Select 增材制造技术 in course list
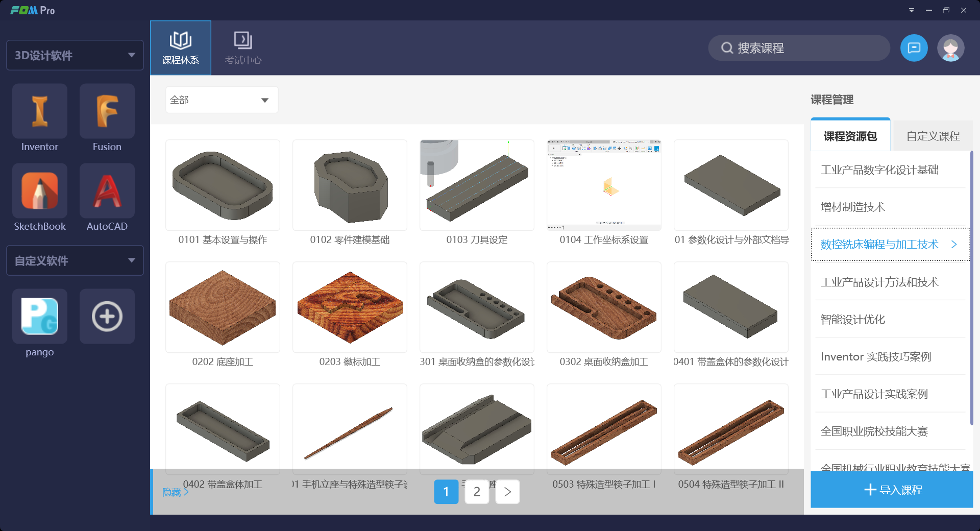The width and height of the screenshot is (980, 531). click(890, 207)
